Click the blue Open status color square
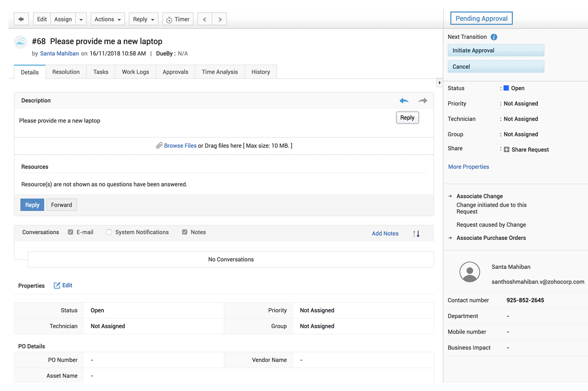The height and width of the screenshot is (391, 588). click(x=506, y=88)
